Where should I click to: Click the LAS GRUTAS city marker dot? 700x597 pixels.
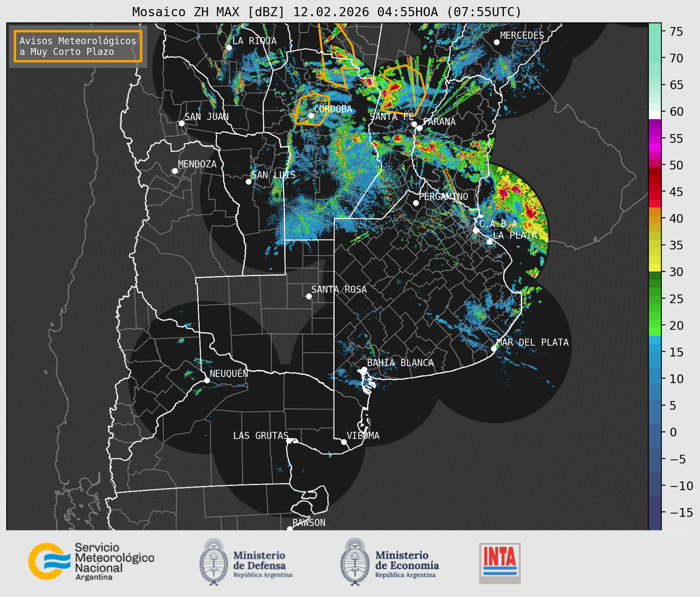289,441
